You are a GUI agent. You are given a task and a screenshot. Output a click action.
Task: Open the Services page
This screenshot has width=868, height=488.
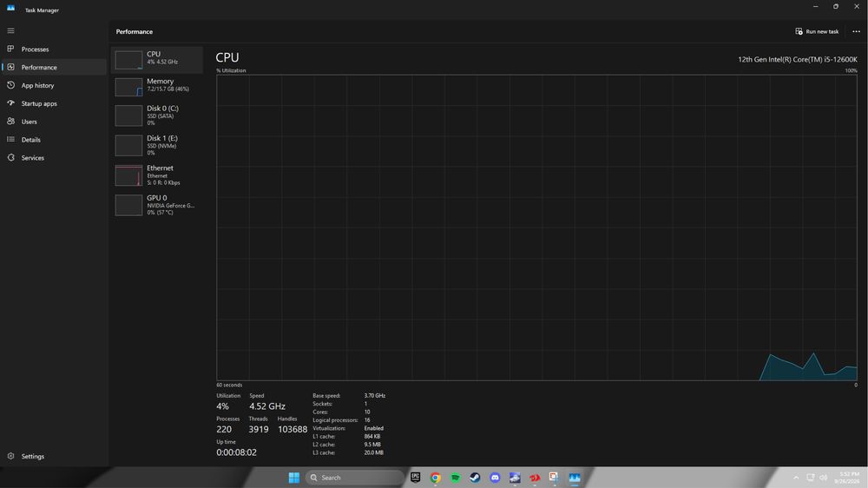pyautogui.click(x=54, y=158)
